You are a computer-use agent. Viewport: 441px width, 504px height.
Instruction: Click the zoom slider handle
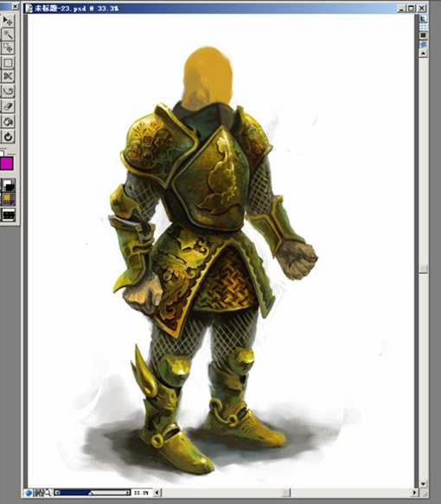coord(91,493)
